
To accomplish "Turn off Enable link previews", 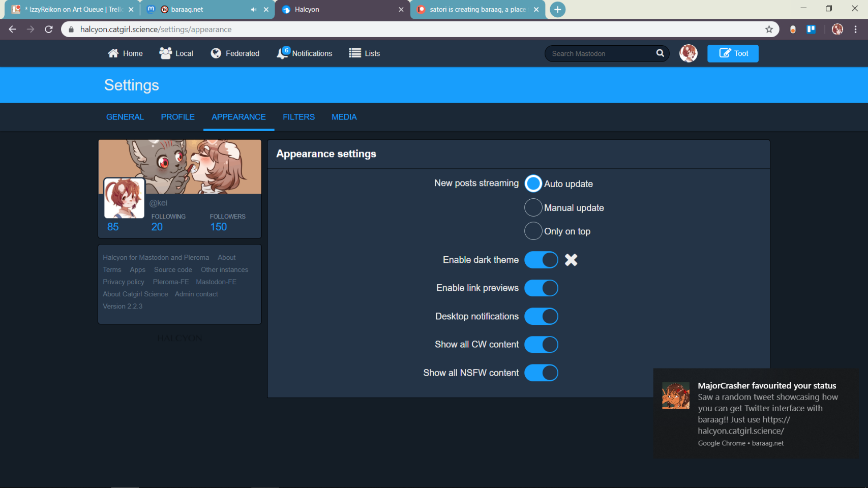I will (x=541, y=288).
